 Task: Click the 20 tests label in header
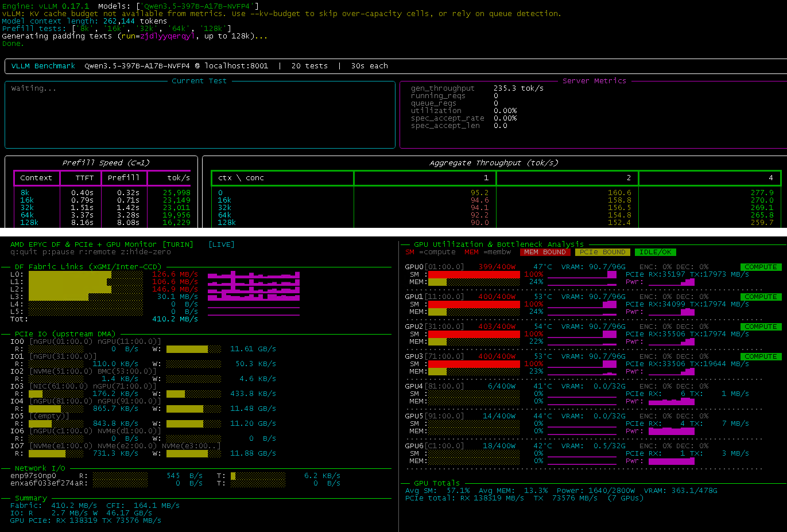309,66
